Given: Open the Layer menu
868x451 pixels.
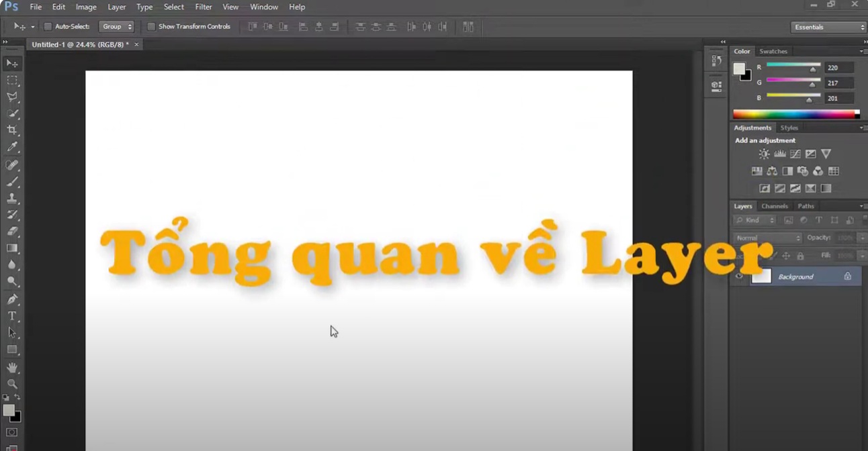Looking at the screenshot, I should point(116,7).
